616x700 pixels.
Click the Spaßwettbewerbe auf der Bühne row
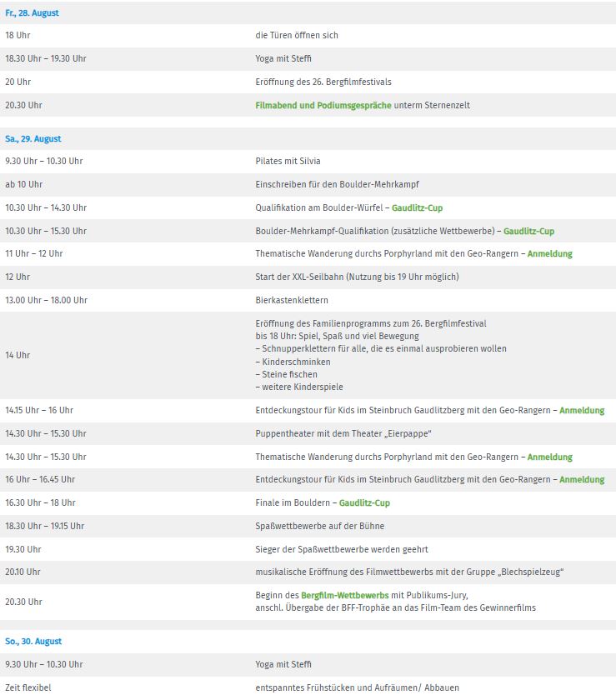click(x=308, y=526)
